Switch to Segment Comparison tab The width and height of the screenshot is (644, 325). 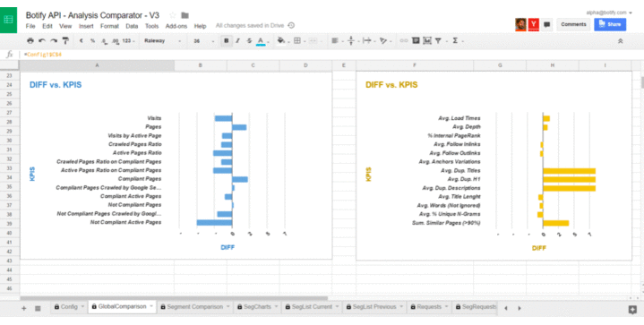pyautogui.click(x=195, y=307)
